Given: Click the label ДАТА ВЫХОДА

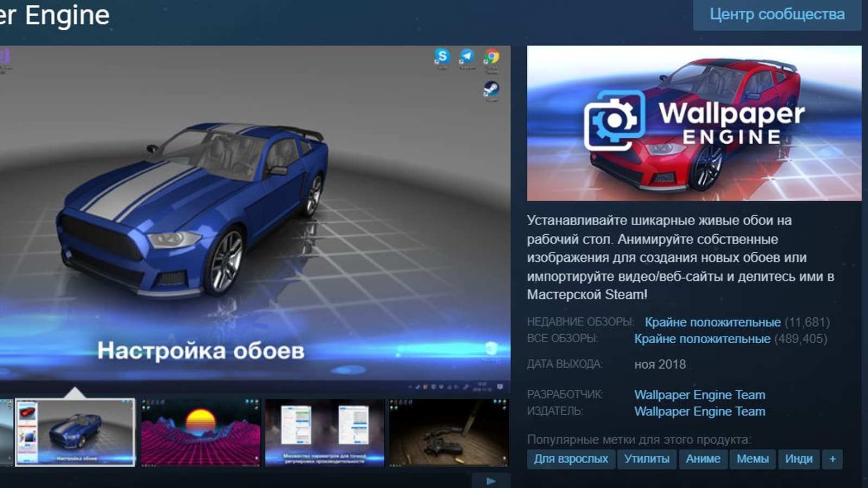Looking at the screenshot, I should point(565,364).
